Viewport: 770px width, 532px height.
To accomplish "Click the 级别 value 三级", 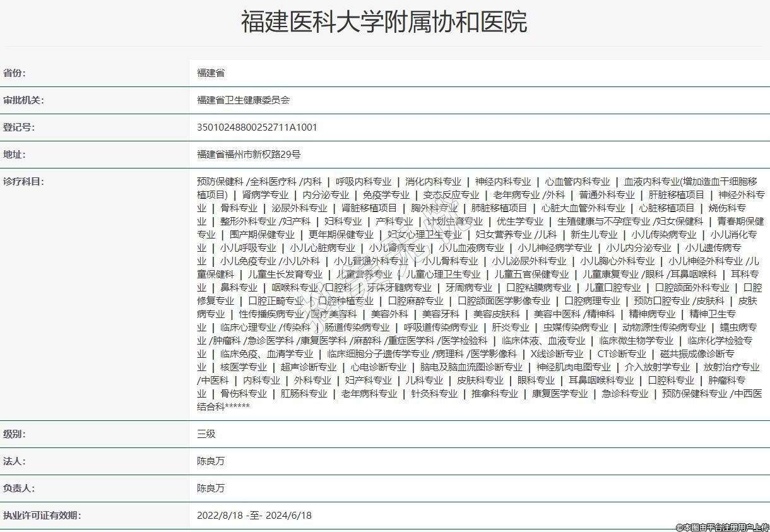I will click(x=206, y=434).
